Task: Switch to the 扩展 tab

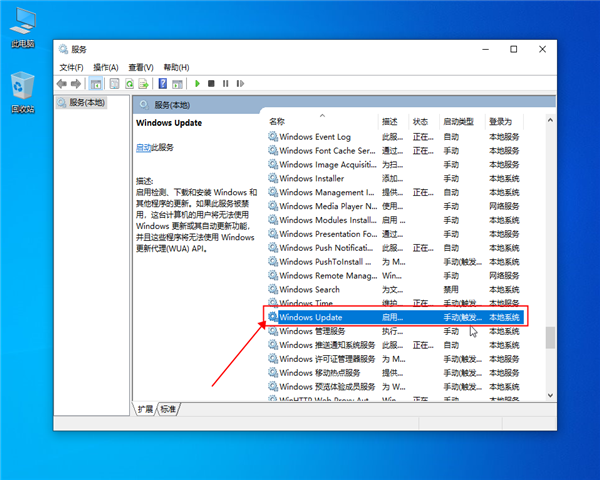Action: (146, 409)
